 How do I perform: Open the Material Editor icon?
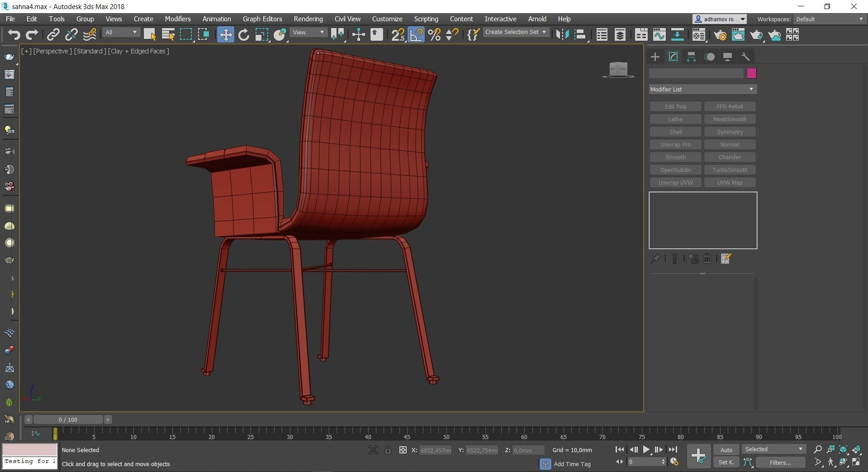699,35
